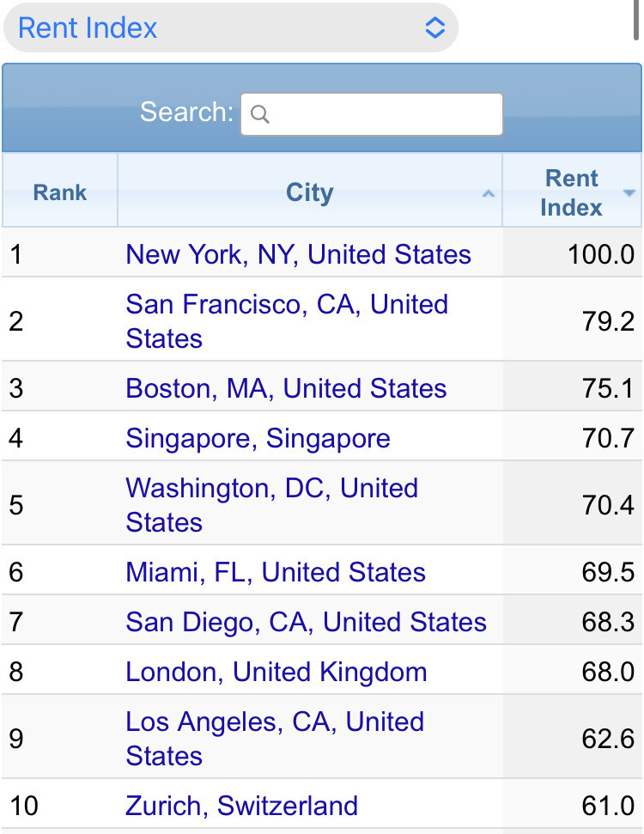The height and width of the screenshot is (834, 644).
Task: Sort table by City column header
Action: (x=309, y=192)
